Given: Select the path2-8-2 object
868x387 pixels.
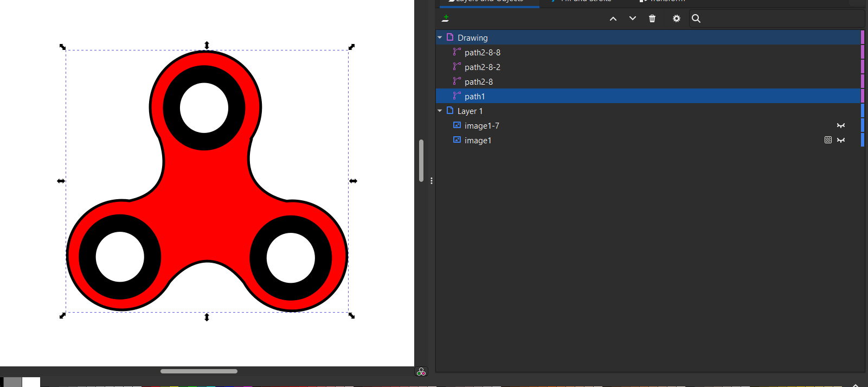Looking at the screenshot, I should [x=483, y=67].
